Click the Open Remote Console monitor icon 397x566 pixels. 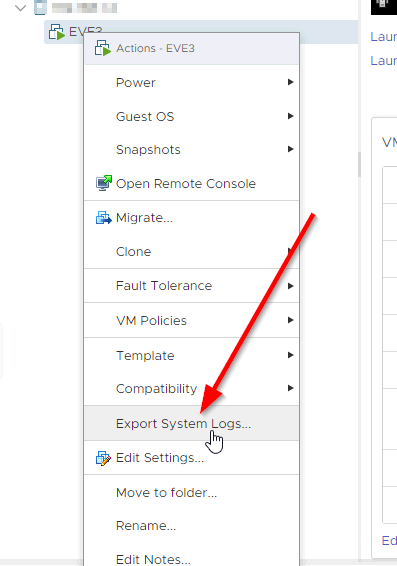104,183
